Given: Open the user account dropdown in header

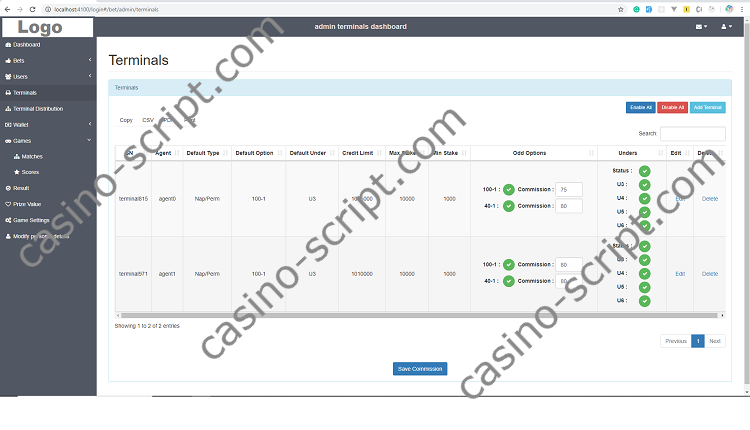Looking at the screenshot, I should click(x=726, y=26).
